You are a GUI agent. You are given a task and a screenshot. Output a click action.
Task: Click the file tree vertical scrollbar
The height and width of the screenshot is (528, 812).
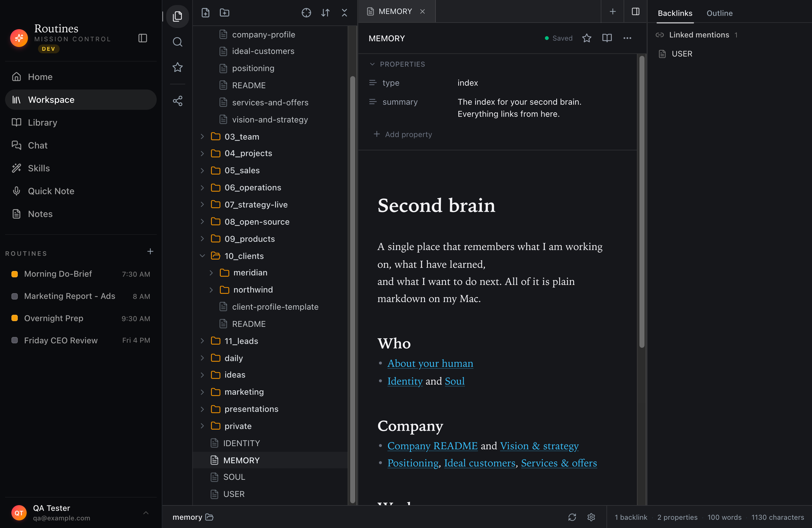(352, 290)
